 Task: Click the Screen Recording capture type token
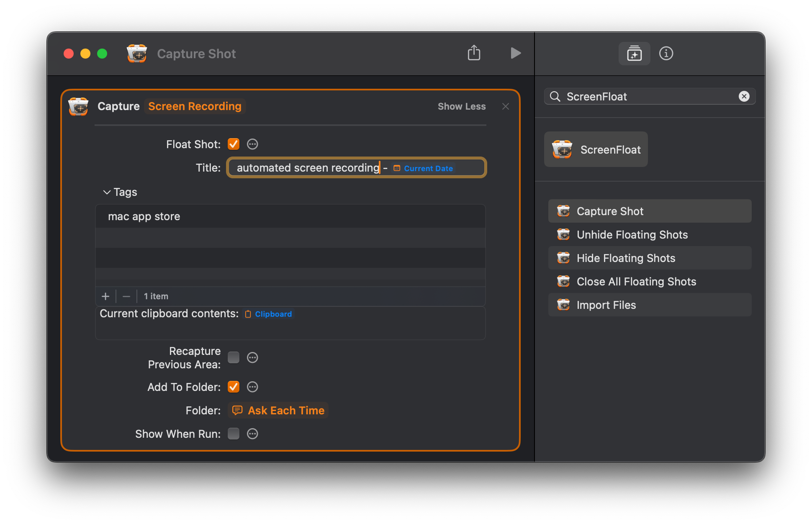194,106
